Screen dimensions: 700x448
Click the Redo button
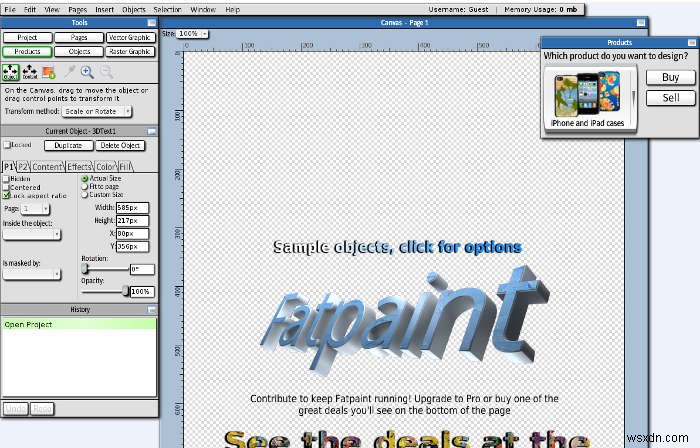(42, 409)
